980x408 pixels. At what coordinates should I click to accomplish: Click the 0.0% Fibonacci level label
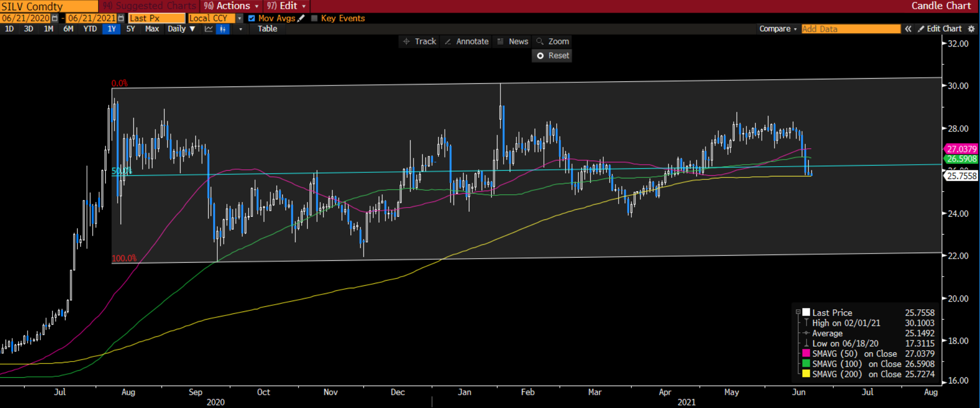tap(120, 83)
